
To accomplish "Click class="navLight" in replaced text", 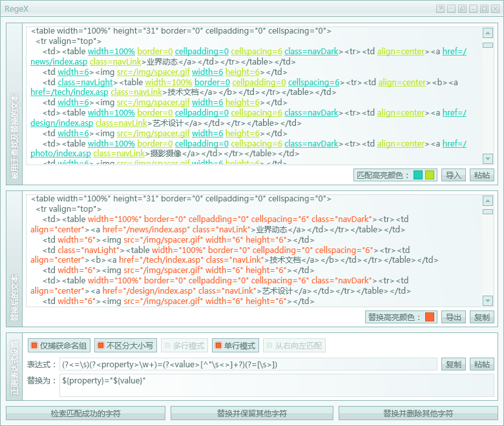I will (89, 250).
